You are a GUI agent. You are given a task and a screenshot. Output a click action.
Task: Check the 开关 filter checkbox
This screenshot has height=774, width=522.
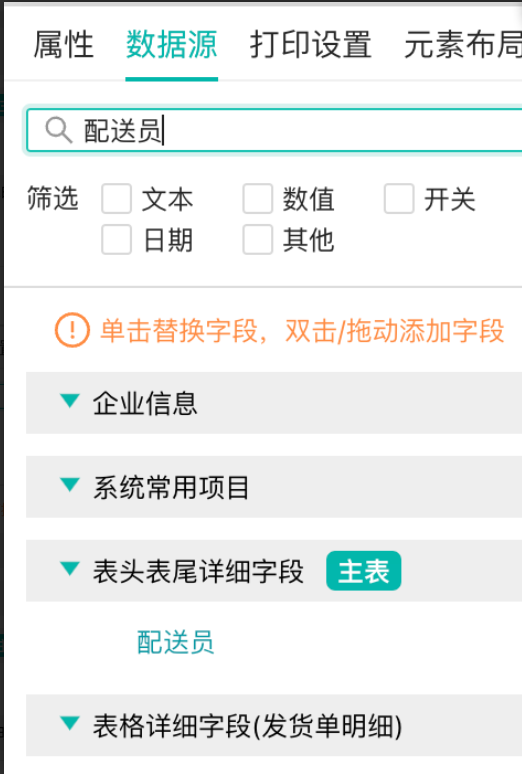click(x=399, y=199)
